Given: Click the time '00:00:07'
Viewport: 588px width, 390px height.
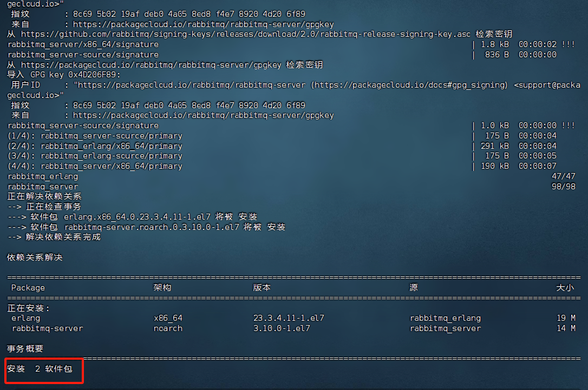Looking at the screenshot, I should pyautogui.click(x=537, y=166).
